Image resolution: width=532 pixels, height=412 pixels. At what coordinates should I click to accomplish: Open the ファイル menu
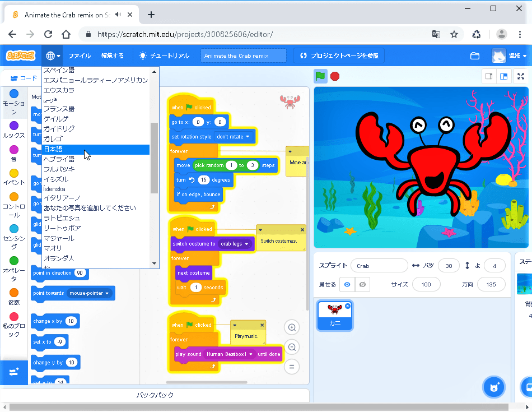click(x=80, y=55)
